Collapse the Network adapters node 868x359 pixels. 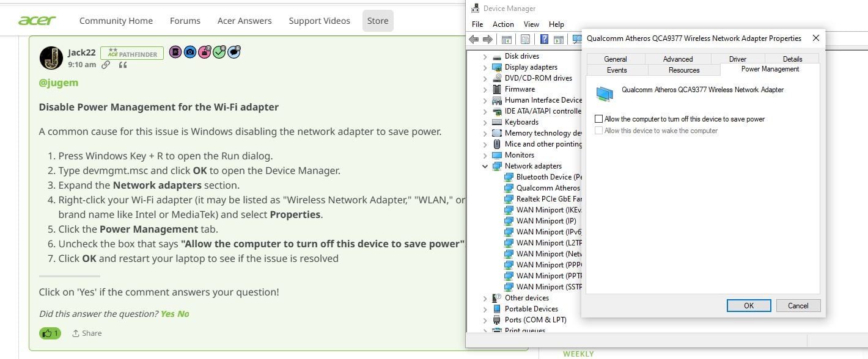(485, 166)
